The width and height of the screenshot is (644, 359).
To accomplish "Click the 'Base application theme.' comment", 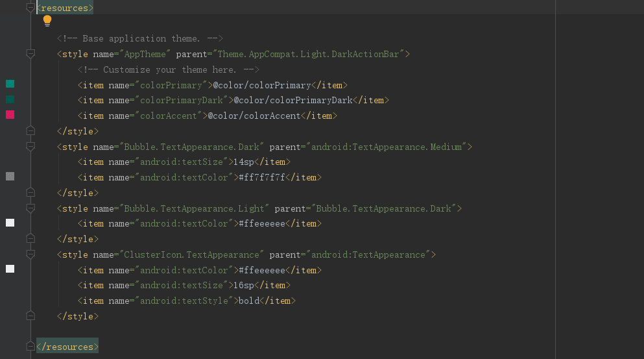I will coord(140,39).
